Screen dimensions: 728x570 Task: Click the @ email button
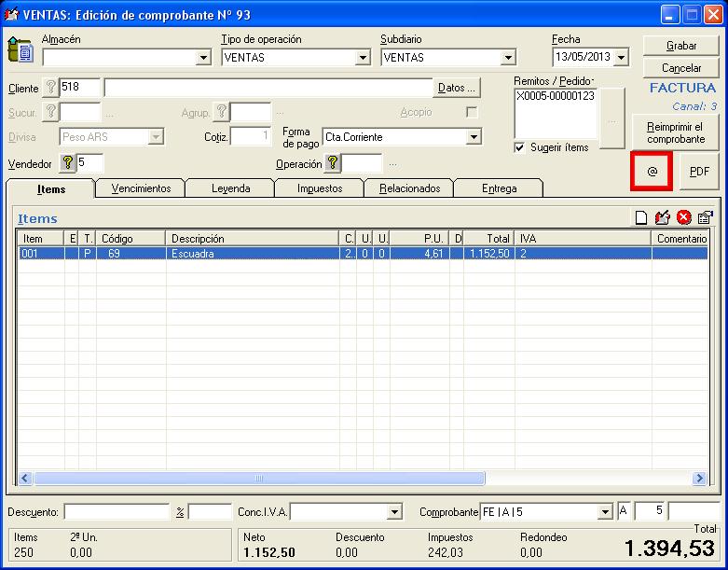652,172
